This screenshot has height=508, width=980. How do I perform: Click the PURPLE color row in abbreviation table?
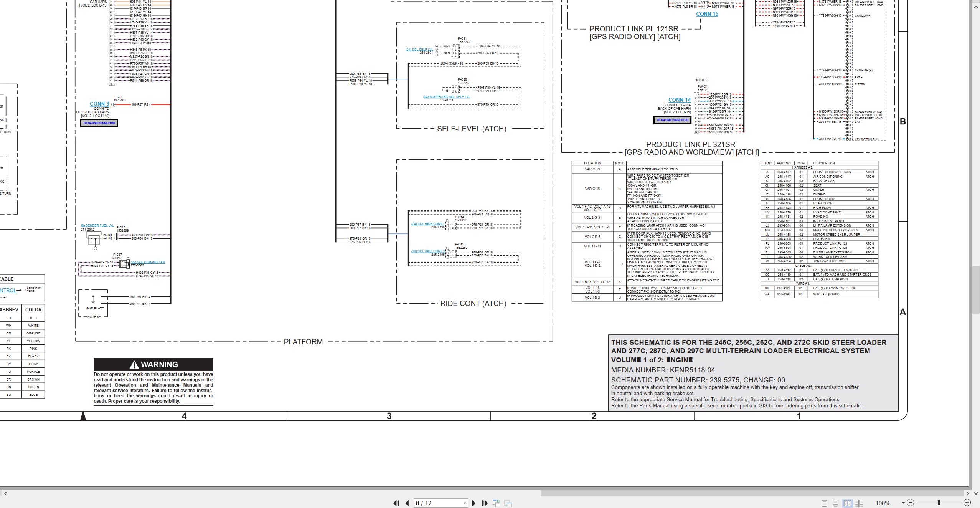(22, 372)
